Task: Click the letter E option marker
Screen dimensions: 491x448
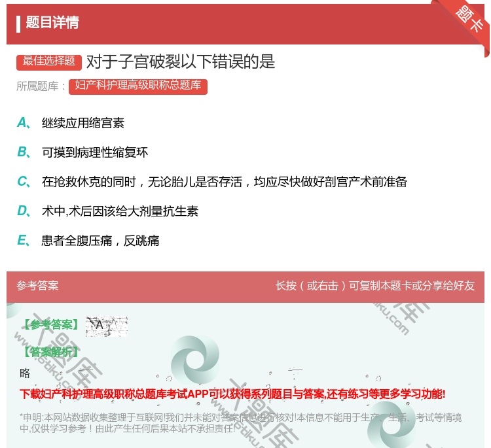Action: [24, 241]
